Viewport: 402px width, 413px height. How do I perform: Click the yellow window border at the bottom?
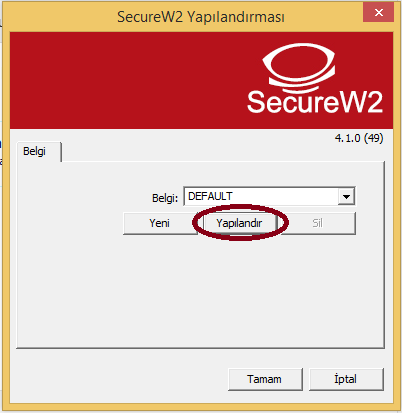[201, 406]
